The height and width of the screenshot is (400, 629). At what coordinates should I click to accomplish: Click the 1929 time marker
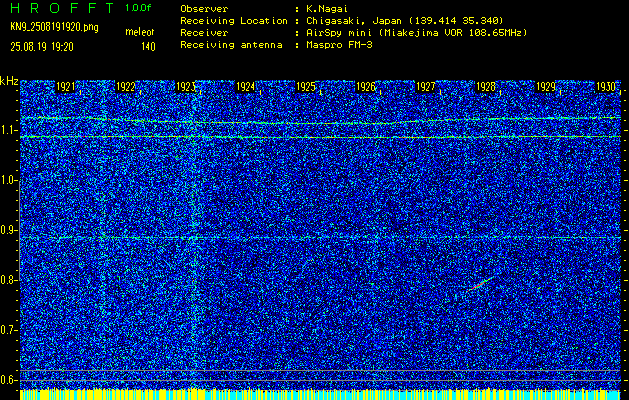click(x=546, y=87)
